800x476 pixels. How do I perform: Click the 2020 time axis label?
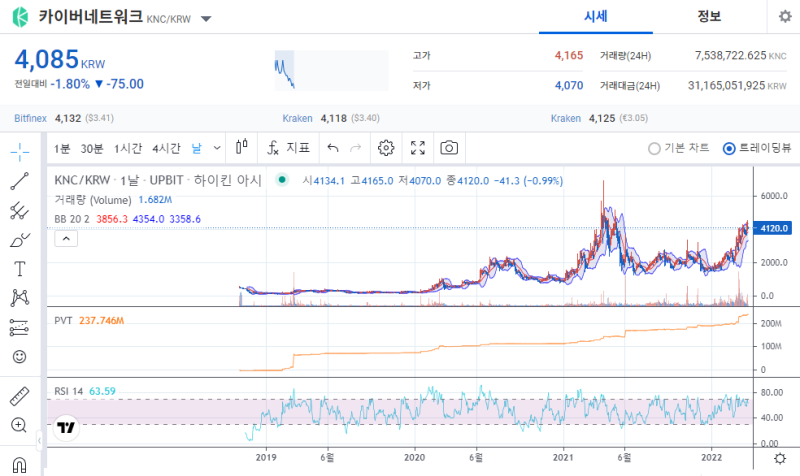[x=414, y=458]
